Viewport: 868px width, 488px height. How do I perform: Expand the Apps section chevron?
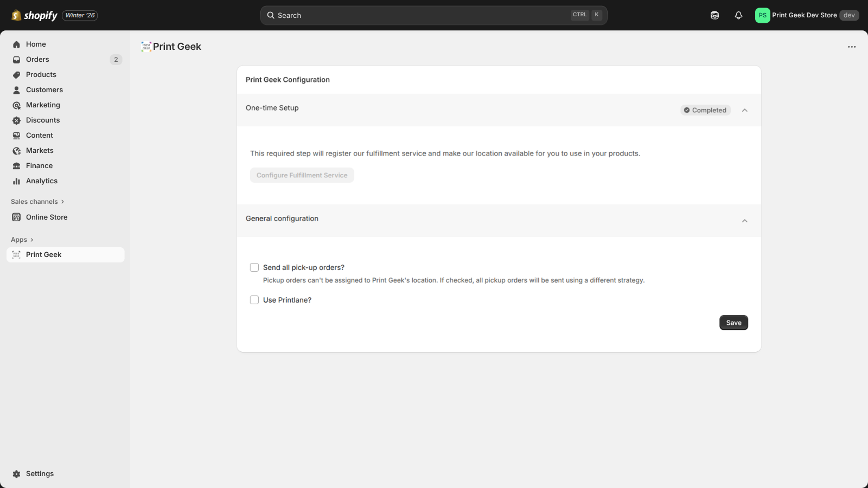tap(32, 240)
